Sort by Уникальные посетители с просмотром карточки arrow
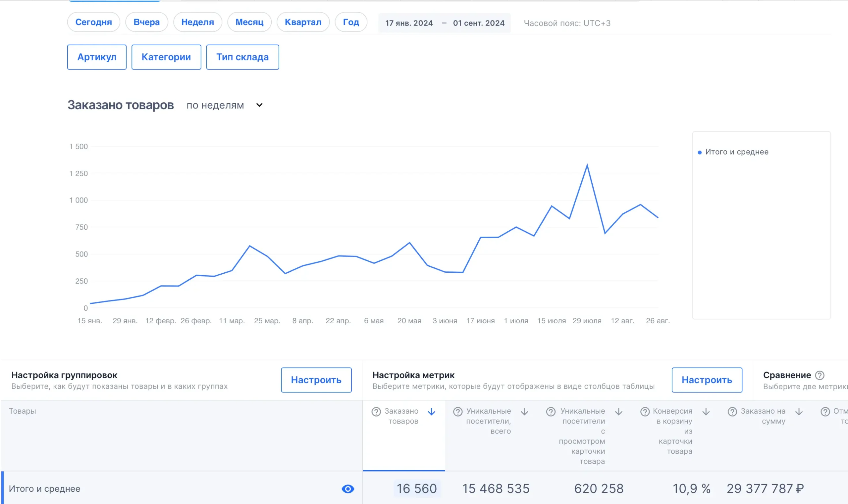 tap(618, 412)
